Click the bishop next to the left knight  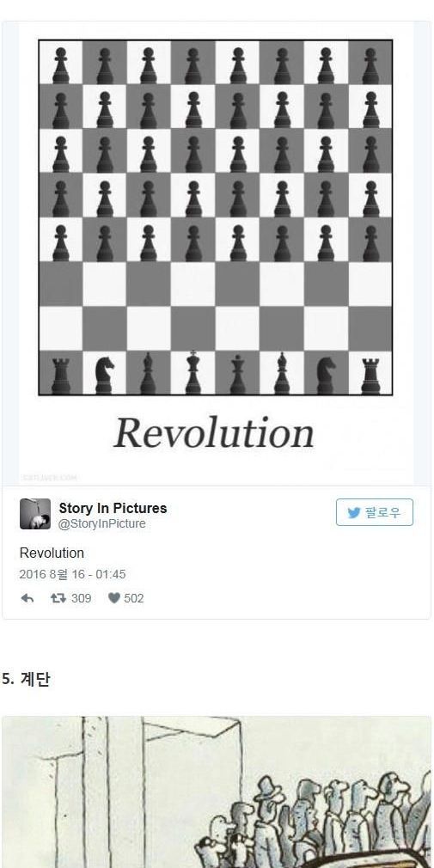[x=148, y=374]
